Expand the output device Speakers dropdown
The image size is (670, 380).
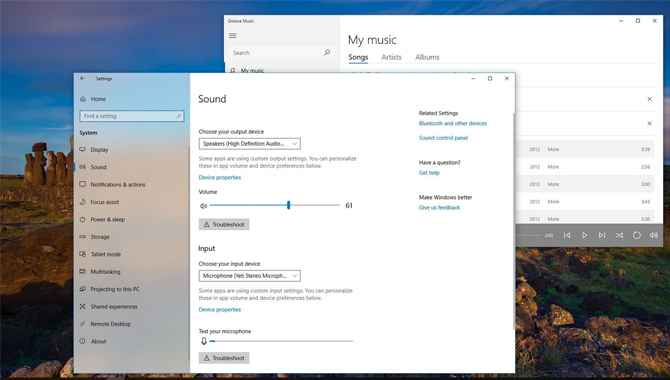tap(250, 144)
